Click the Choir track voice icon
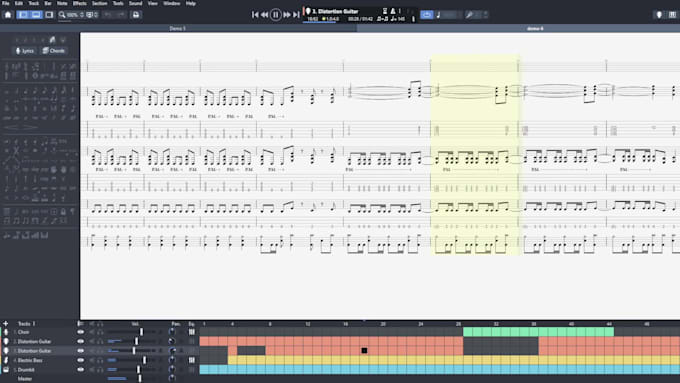 click(6, 332)
